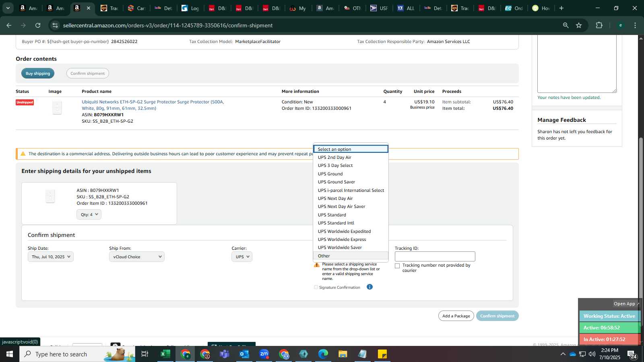Open Task View on the taskbar
644x362 pixels.
coord(145,354)
